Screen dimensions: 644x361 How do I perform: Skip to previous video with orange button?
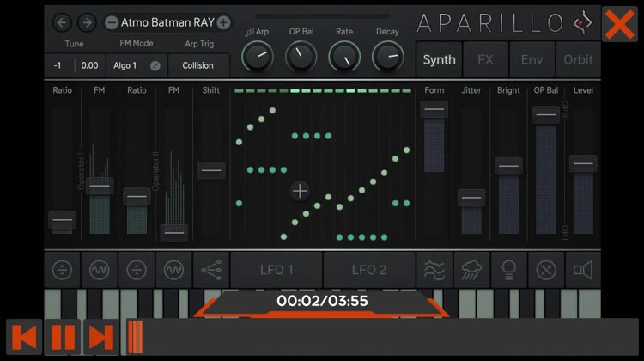tap(24, 337)
